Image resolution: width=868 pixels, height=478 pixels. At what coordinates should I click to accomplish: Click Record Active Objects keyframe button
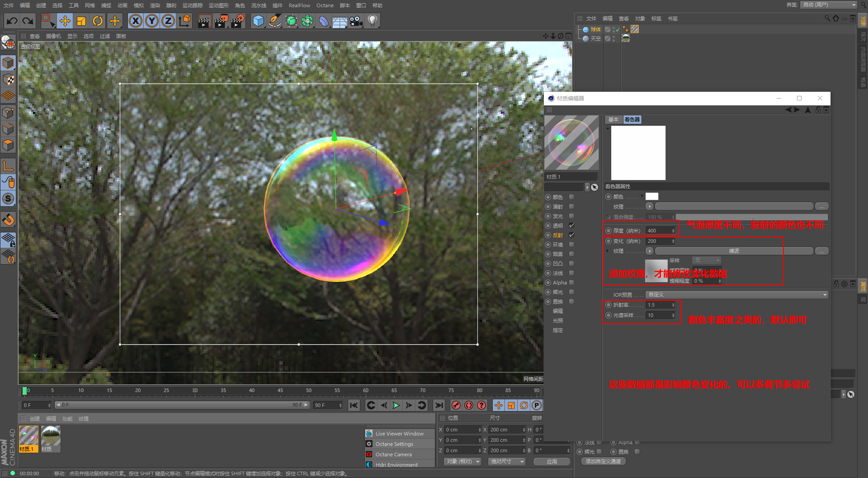click(x=456, y=405)
